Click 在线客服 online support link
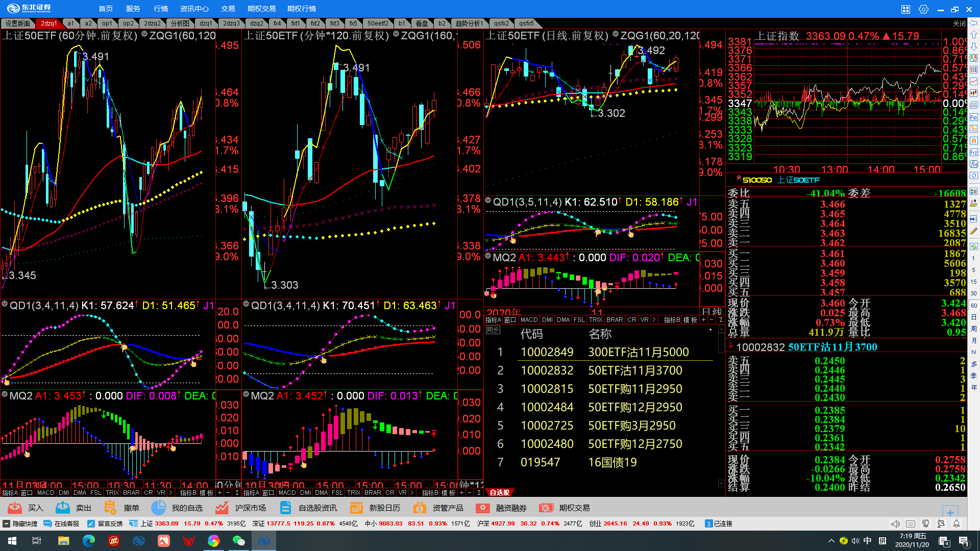980x551 pixels. point(62,523)
